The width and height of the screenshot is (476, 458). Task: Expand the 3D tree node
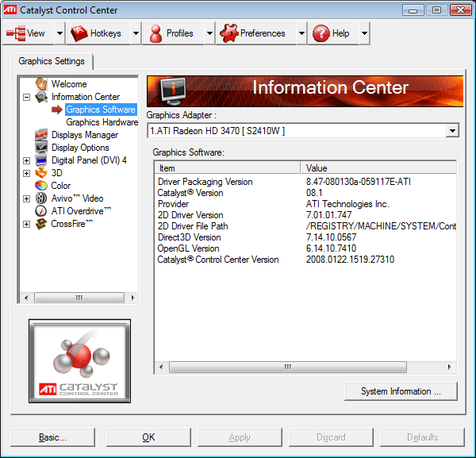pyautogui.click(x=27, y=173)
